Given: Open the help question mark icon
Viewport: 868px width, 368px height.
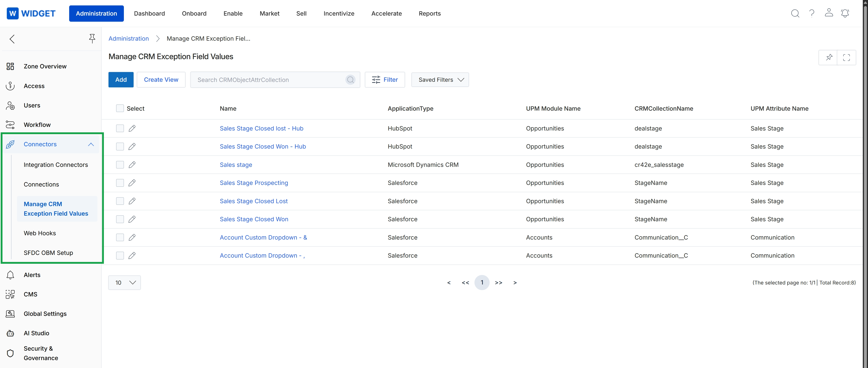Looking at the screenshot, I should click(812, 14).
